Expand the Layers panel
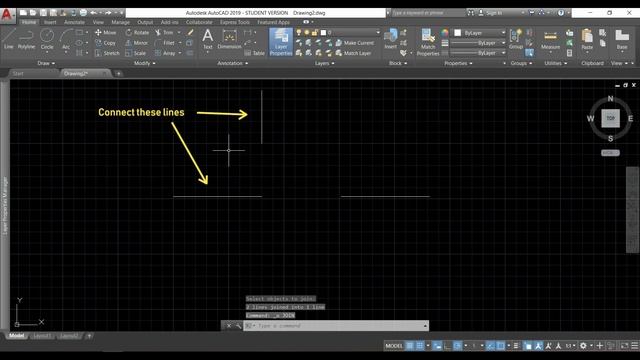This screenshot has width=640, height=360. [x=324, y=63]
